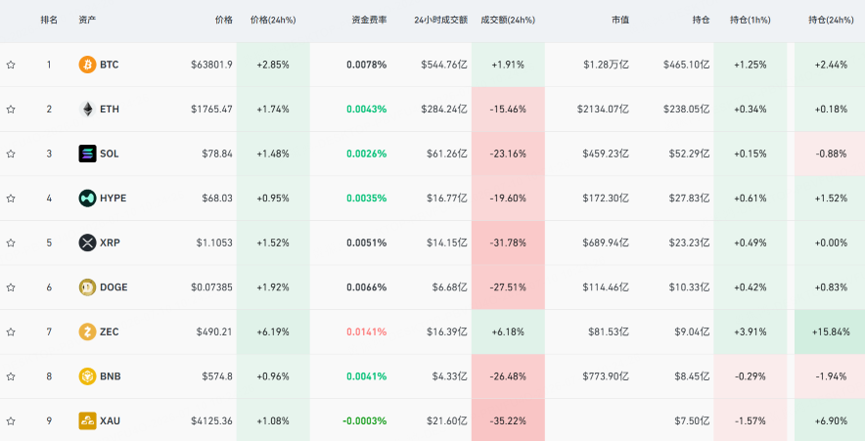Open the BTC asset name link

[x=109, y=65]
